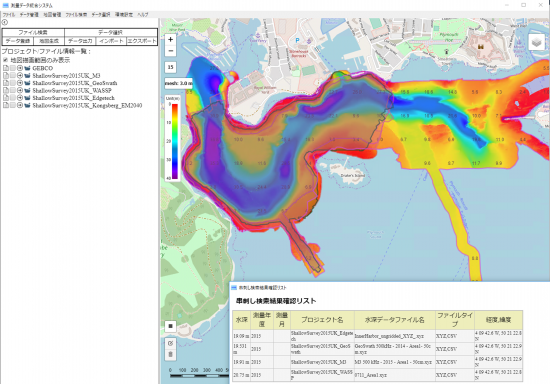Click the zoom level 15 indicator
The height and width of the screenshot is (384, 550).
[x=170, y=67]
